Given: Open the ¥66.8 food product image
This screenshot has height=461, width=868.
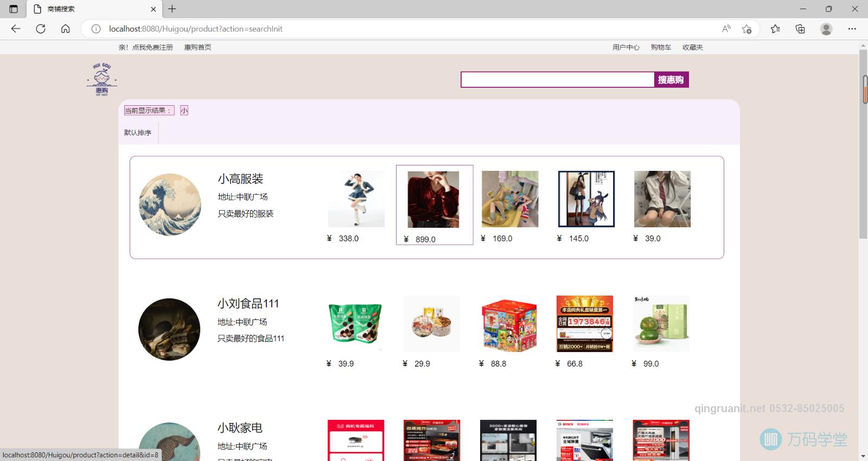Looking at the screenshot, I should pyautogui.click(x=585, y=324).
